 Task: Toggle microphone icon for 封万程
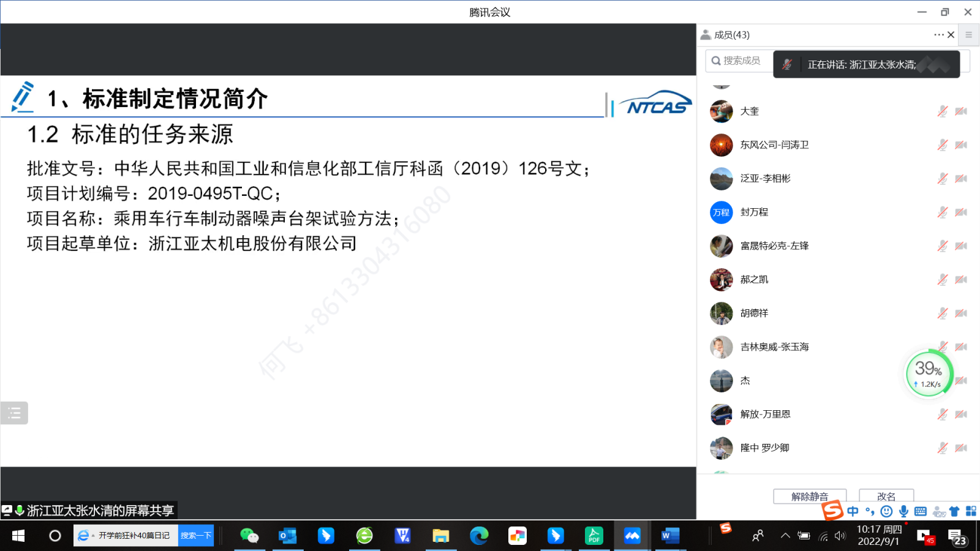(942, 212)
